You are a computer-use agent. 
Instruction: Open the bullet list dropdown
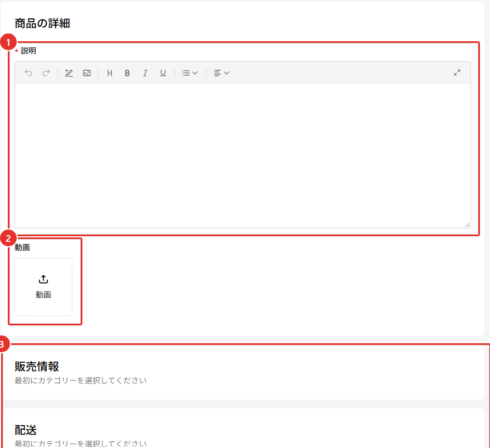point(190,73)
